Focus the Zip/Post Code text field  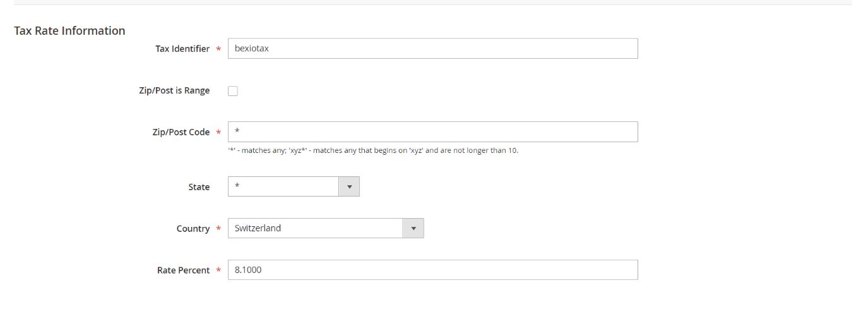(432, 132)
